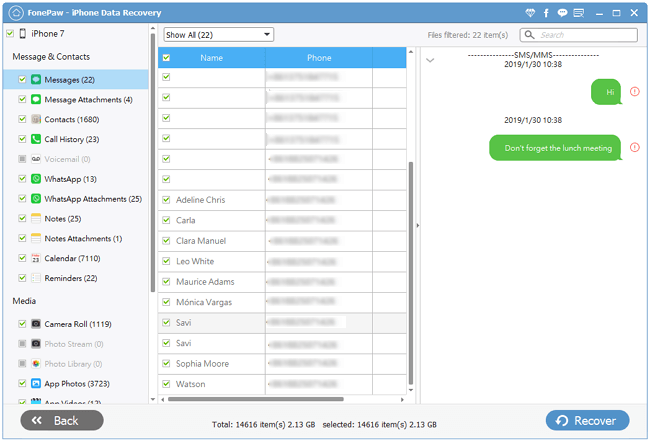Image resolution: width=650 pixels, height=441 pixels.
Task: Uncheck the Sophia Moore row checkbox
Action: pos(166,363)
